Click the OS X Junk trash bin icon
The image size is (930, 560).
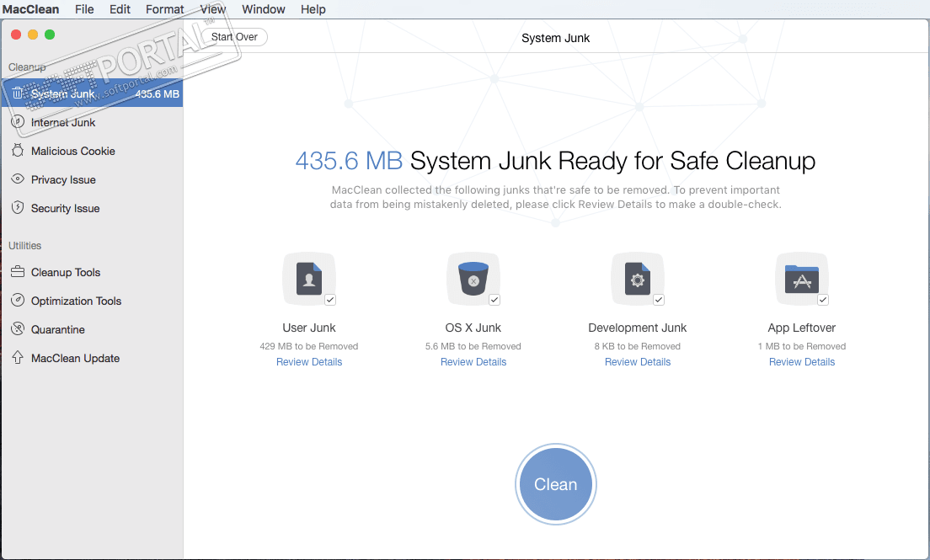click(473, 279)
